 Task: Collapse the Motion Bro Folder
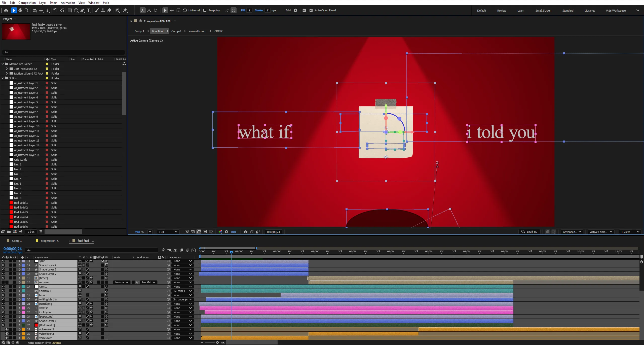(x=3, y=64)
